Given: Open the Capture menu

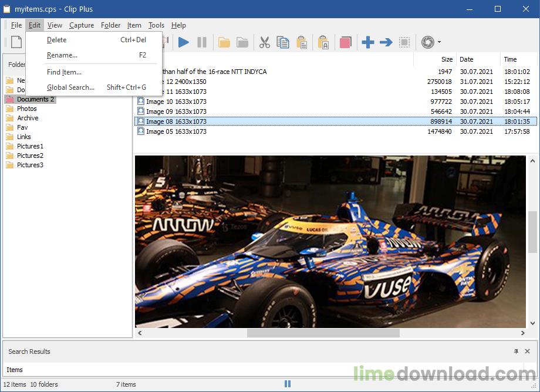Looking at the screenshot, I should [82, 25].
